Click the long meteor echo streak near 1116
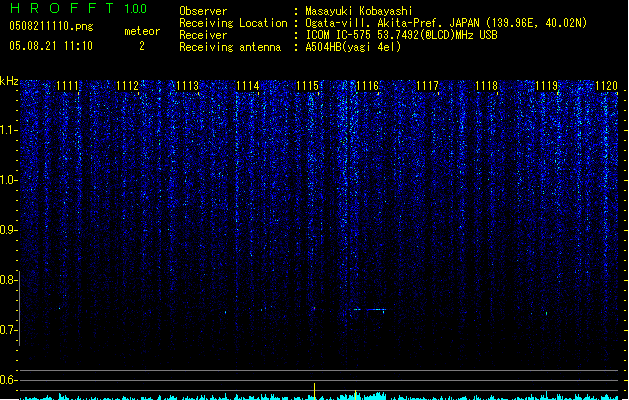This screenshot has height=400, width=629. click(370, 309)
